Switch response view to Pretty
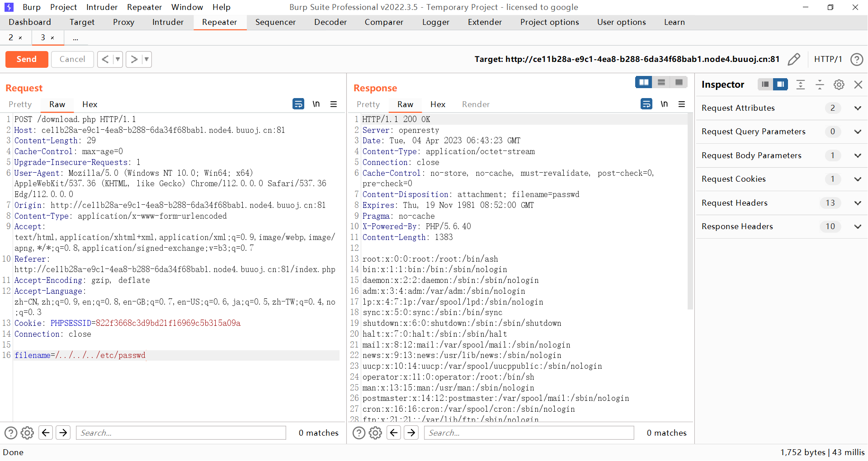The height and width of the screenshot is (461, 868). point(368,104)
